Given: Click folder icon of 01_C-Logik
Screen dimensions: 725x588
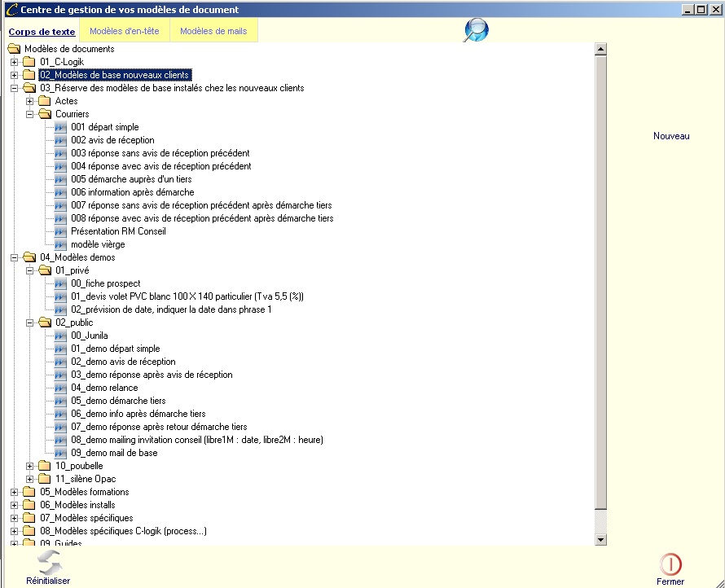Looking at the screenshot, I should (29, 62).
